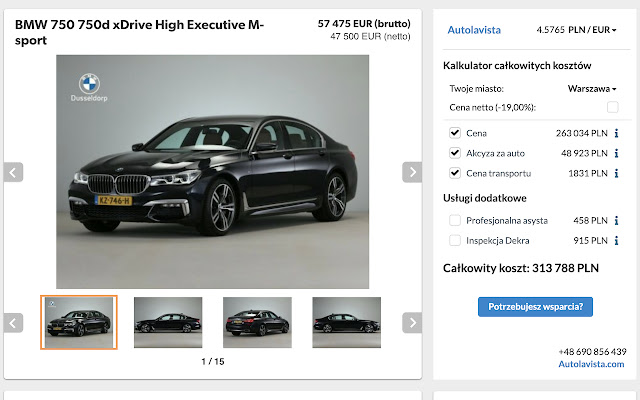Screen dimensions: 640x400
Task: Select fourth thumbnail of the car
Action: point(347,322)
